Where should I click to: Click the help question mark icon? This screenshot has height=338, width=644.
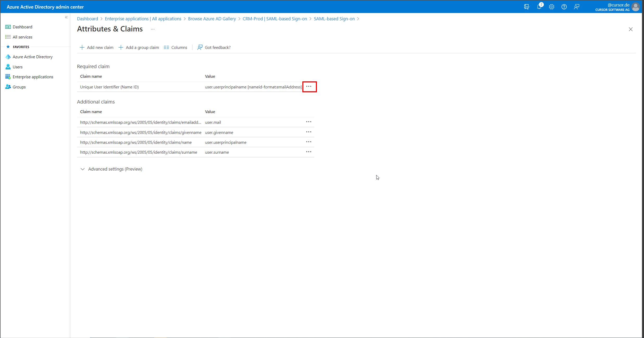(564, 7)
